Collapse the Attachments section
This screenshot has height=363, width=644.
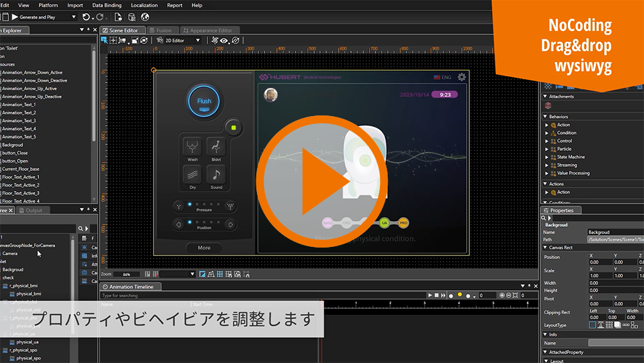[545, 96]
